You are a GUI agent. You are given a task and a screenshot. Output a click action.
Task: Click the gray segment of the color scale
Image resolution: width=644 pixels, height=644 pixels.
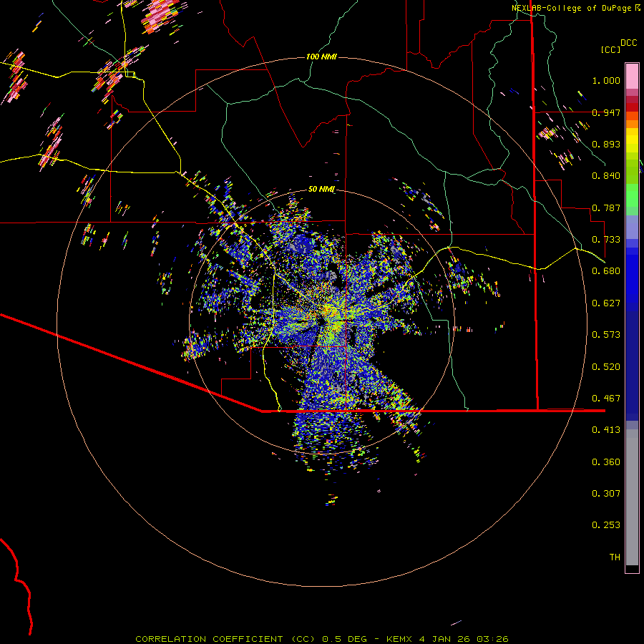(632, 497)
